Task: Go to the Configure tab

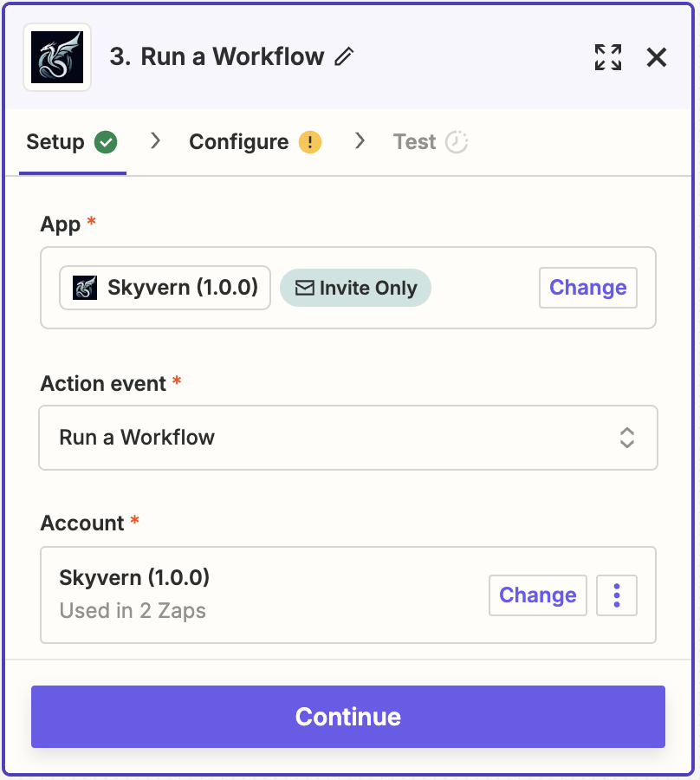Action: coord(239,142)
